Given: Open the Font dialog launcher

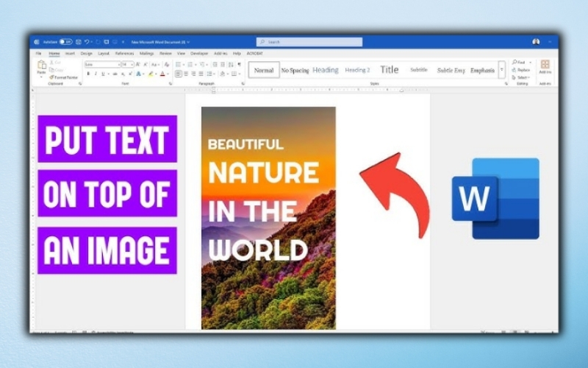Looking at the screenshot, I should [171, 84].
